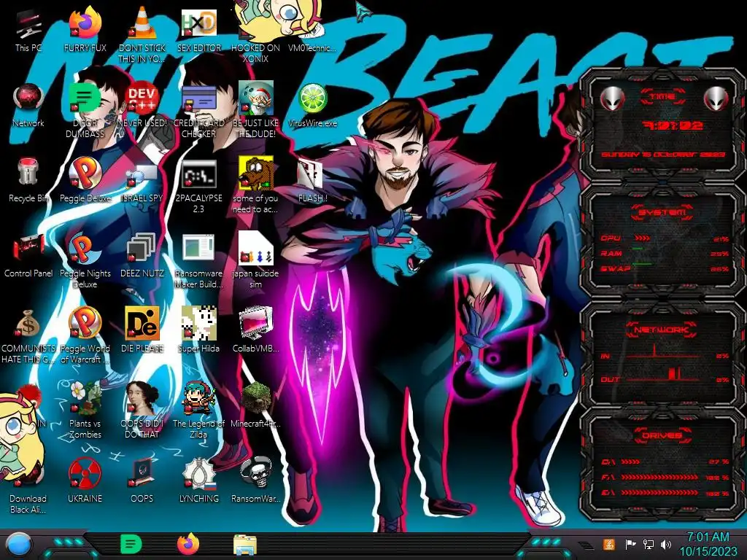This screenshot has height=560, width=747.
Task: Open the taskbar clock showing 7:01 AM
Action: point(708,544)
